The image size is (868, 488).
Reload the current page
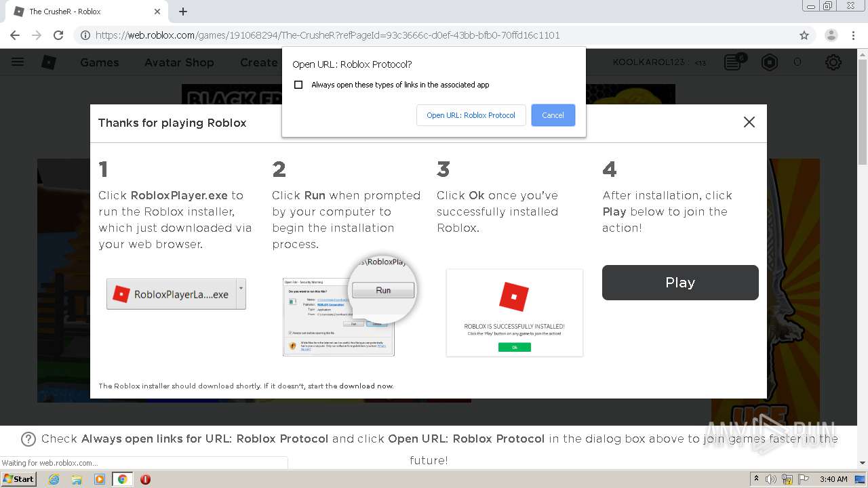[x=58, y=35]
